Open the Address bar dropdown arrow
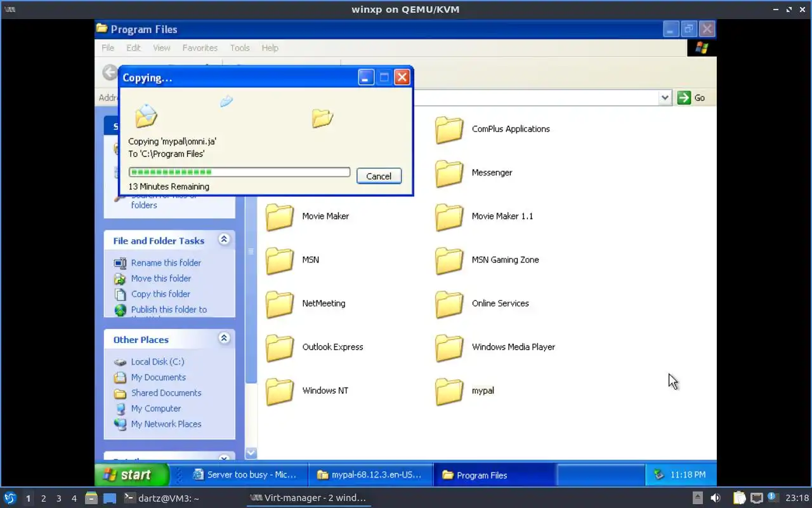 click(x=665, y=98)
